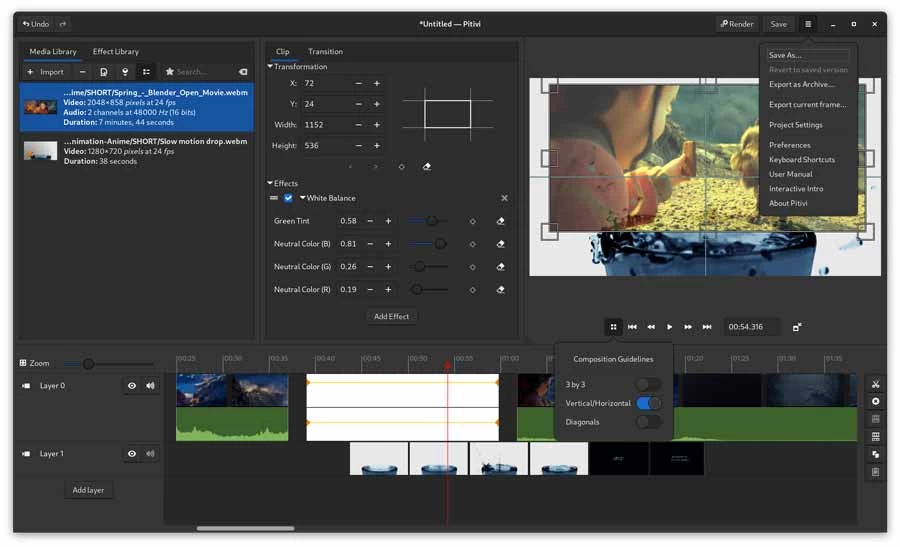Remove the White Balance effect
The width and height of the screenshot is (900, 547).
click(504, 198)
